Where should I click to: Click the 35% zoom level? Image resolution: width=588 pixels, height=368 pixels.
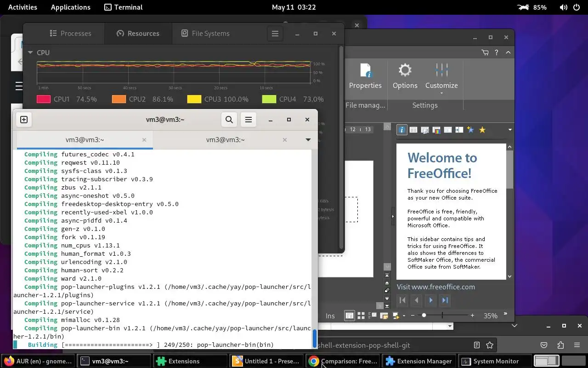point(490,316)
